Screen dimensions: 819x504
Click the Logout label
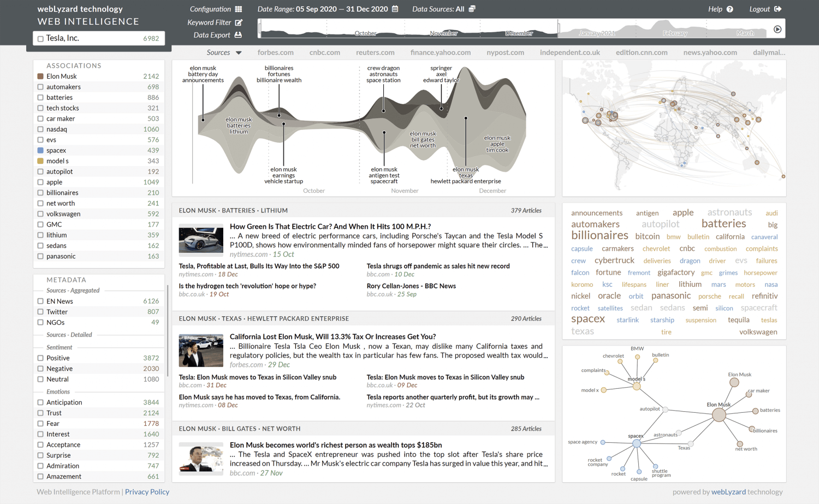pyautogui.click(x=759, y=9)
